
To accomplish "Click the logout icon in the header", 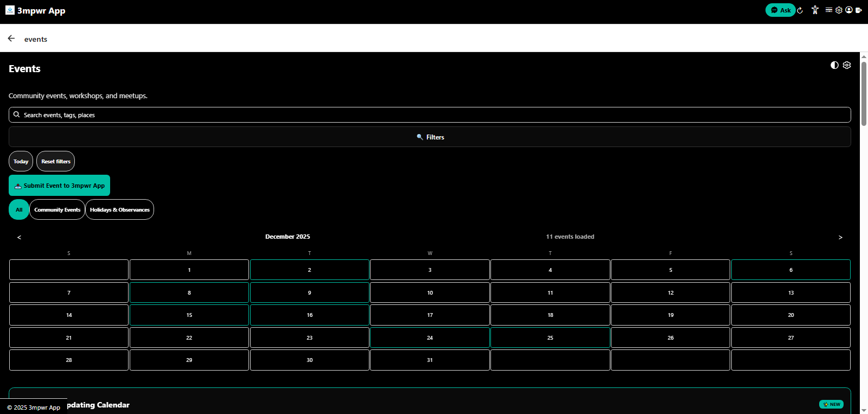I will [859, 10].
